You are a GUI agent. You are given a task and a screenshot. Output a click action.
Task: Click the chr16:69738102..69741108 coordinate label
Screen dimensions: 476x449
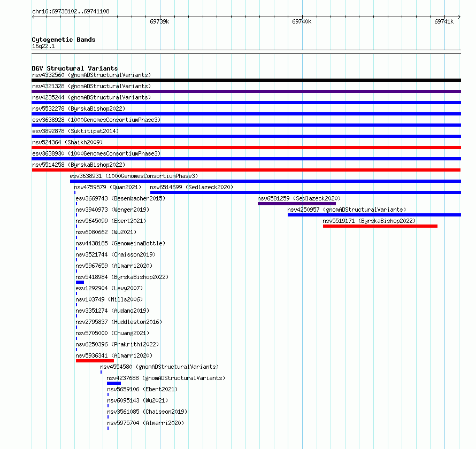click(x=71, y=12)
